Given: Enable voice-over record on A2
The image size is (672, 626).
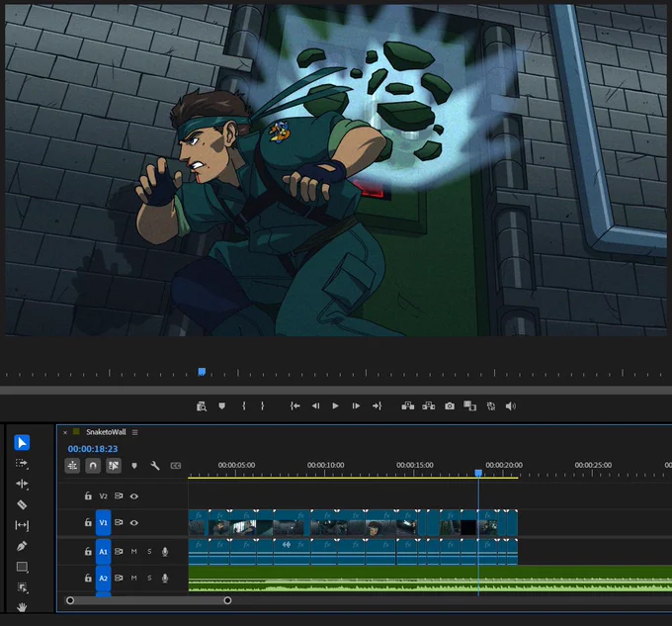Looking at the screenshot, I should pos(165,579).
